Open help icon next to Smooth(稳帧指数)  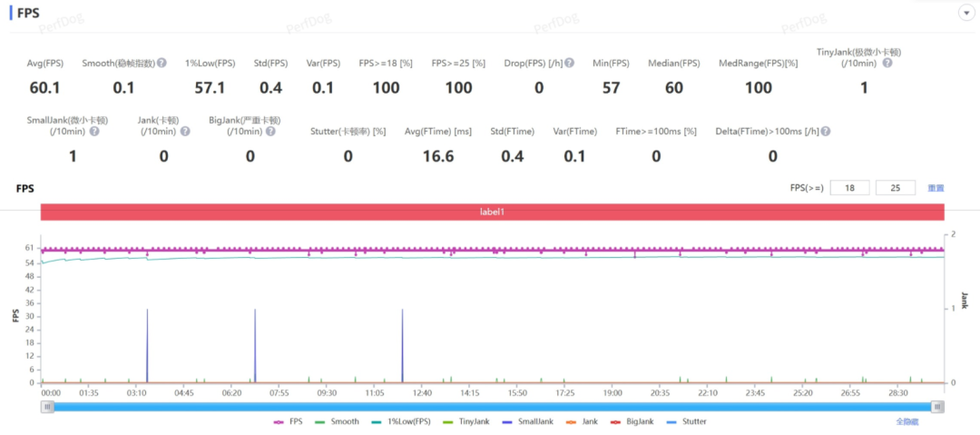click(162, 64)
